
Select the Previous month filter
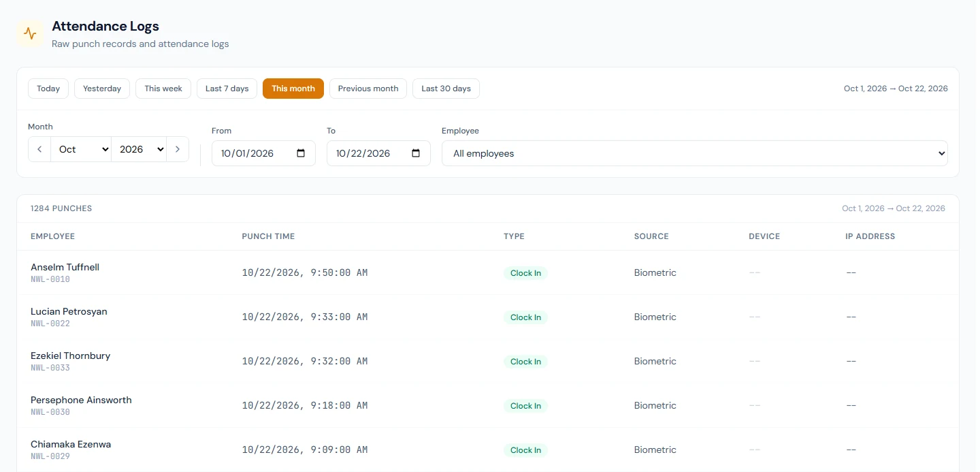pos(368,89)
